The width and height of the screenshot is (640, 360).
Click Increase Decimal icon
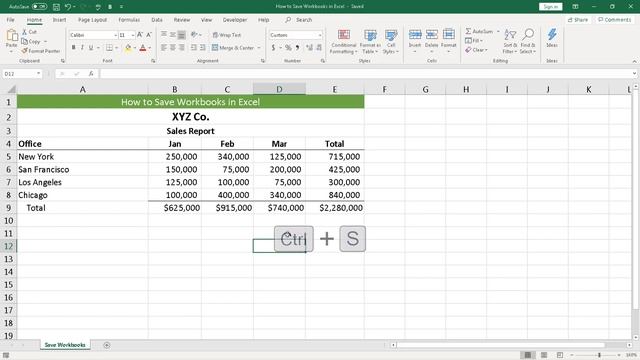point(309,48)
